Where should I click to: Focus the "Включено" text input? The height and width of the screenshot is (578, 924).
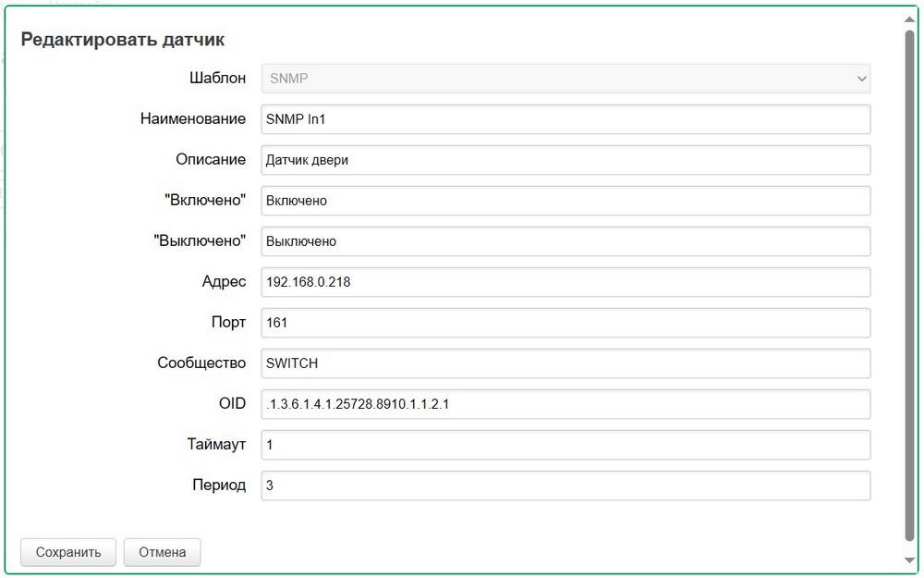(x=565, y=201)
